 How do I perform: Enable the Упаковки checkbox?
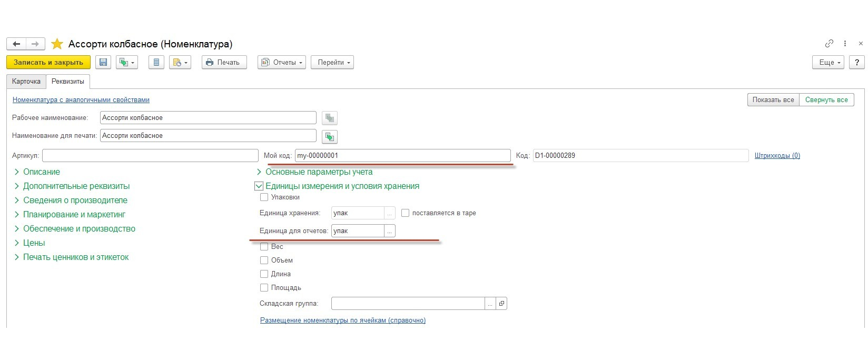tap(264, 197)
